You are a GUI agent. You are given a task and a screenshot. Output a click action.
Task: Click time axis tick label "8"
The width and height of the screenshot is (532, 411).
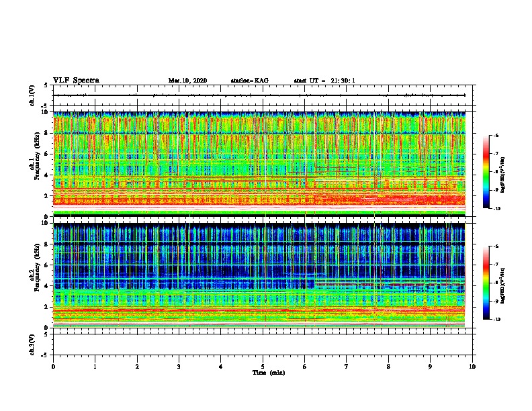[x=388, y=367]
